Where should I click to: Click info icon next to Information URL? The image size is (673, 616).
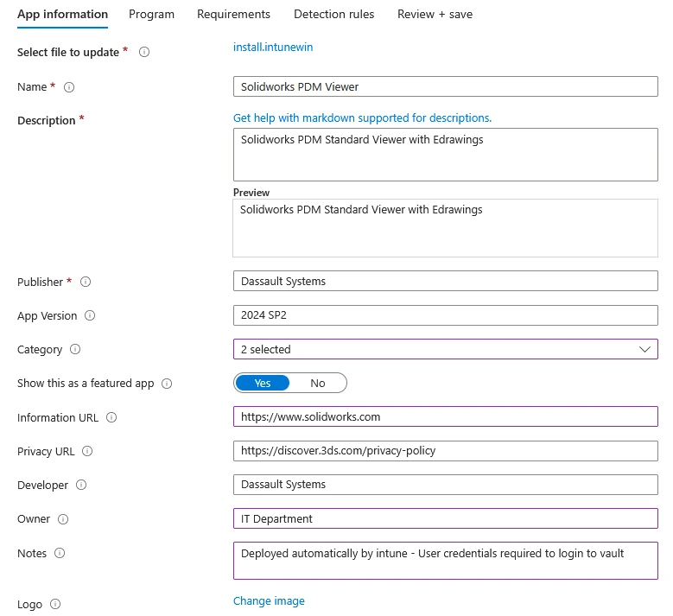point(111,417)
